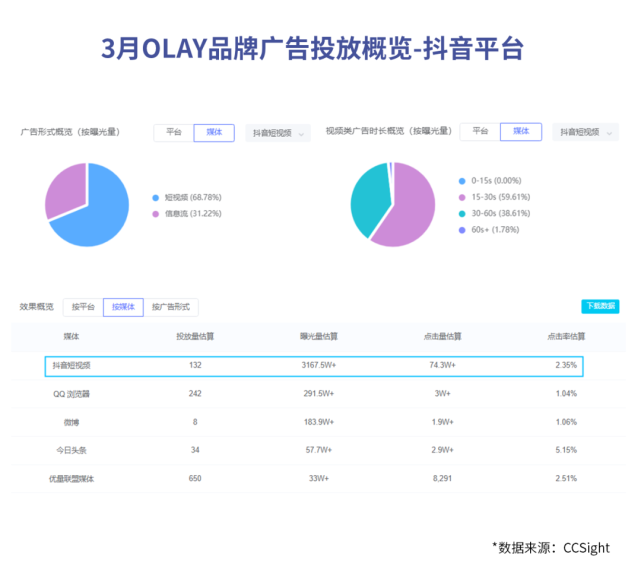This screenshot has width=641, height=586.
Task: Switch to 按平台 tab
Action: 83,307
